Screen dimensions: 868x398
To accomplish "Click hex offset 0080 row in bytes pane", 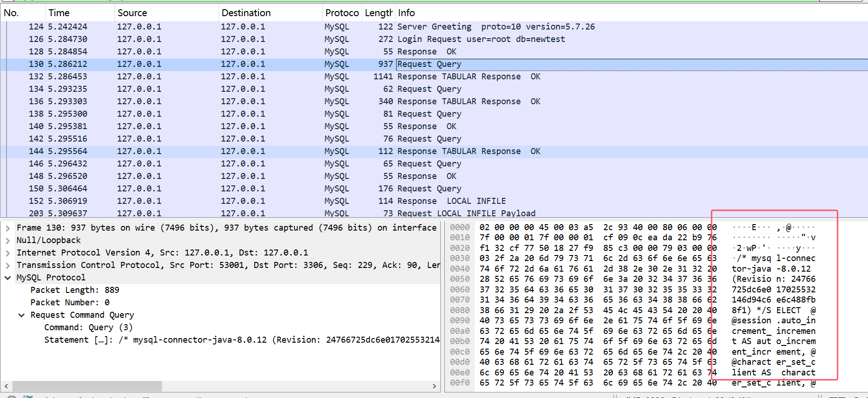I will [460, 310].
